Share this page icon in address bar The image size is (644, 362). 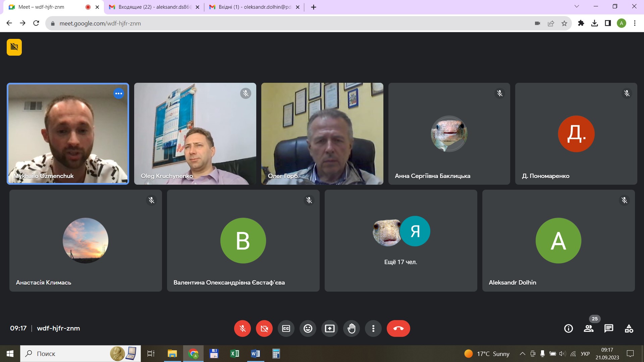[x=551, y=23]
